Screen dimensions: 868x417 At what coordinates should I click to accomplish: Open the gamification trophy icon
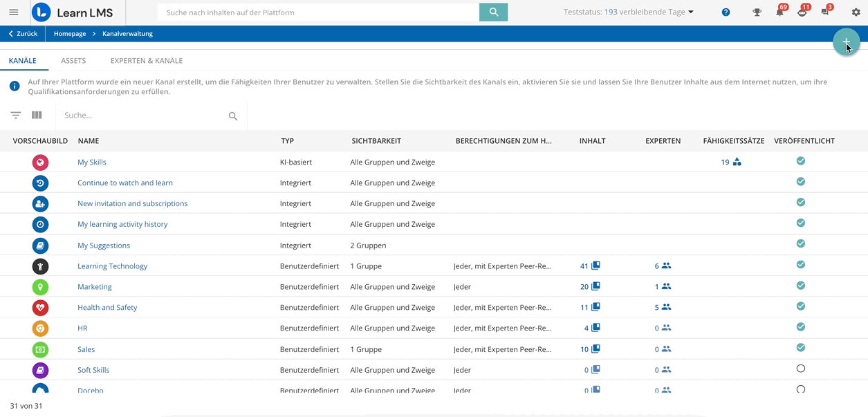(757, 12)
